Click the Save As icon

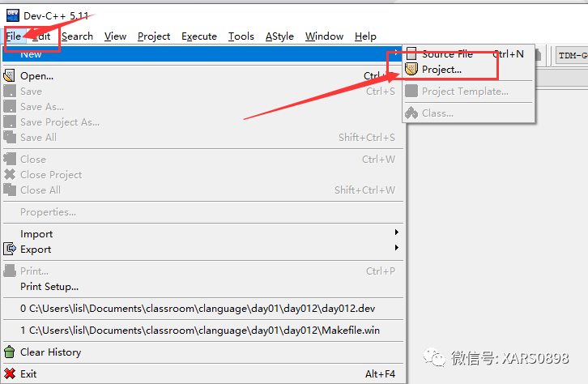(x=10, y=106)
